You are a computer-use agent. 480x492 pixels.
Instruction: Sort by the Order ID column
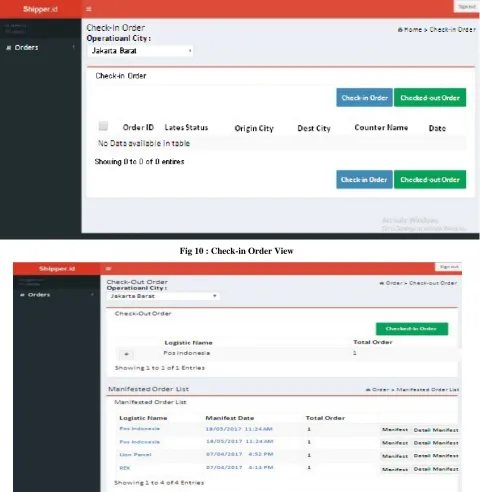click(138, 127)
